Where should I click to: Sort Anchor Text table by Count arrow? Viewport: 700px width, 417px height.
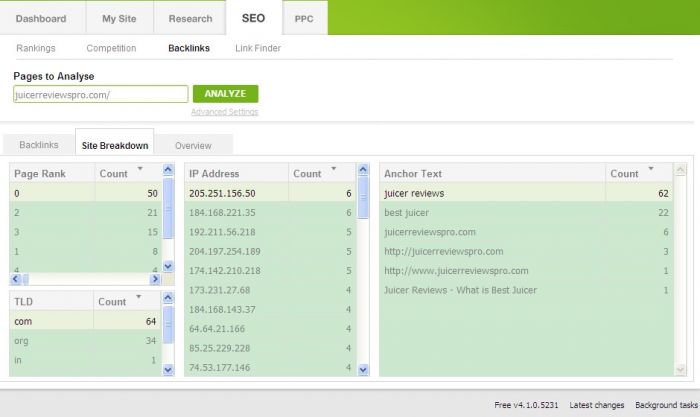(651, 169)
